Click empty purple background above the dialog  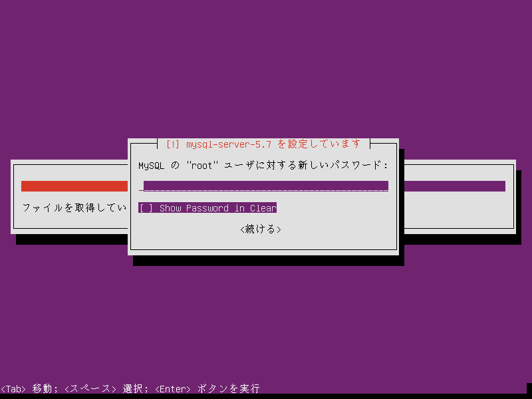(266, 66)
